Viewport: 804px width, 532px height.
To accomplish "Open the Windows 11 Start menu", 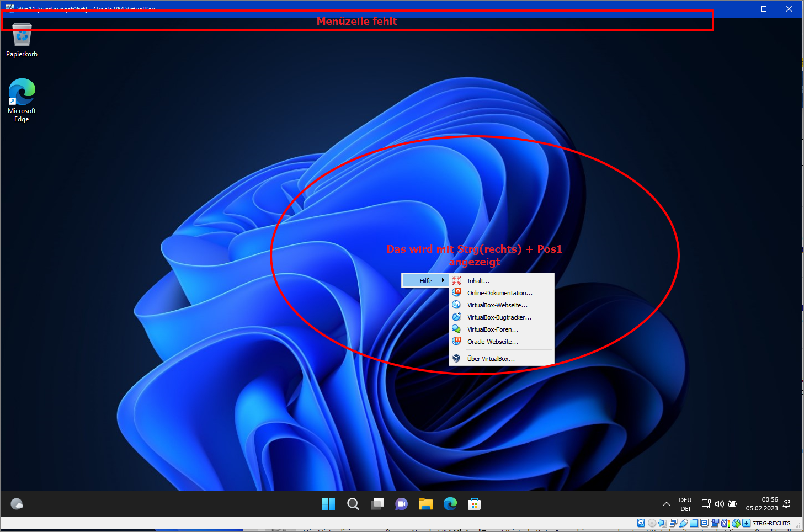I will pyautogui.click(x=328, y=504).
